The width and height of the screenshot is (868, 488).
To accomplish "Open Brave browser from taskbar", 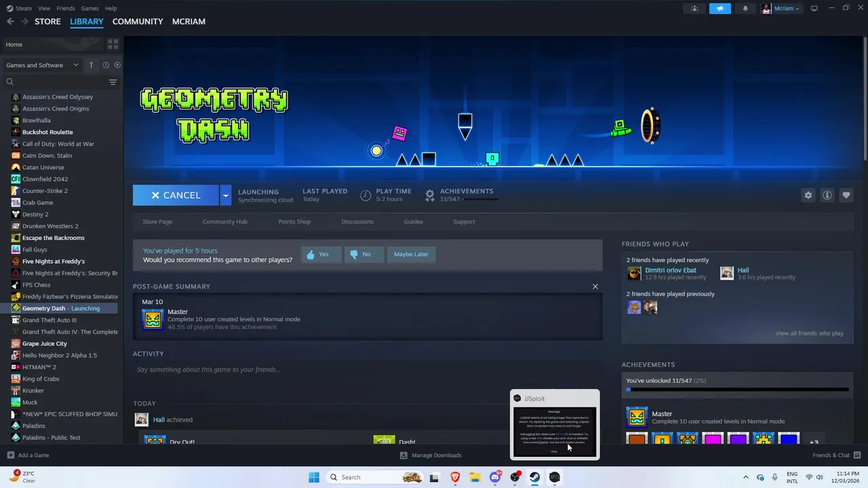I will tap(455, 477).
